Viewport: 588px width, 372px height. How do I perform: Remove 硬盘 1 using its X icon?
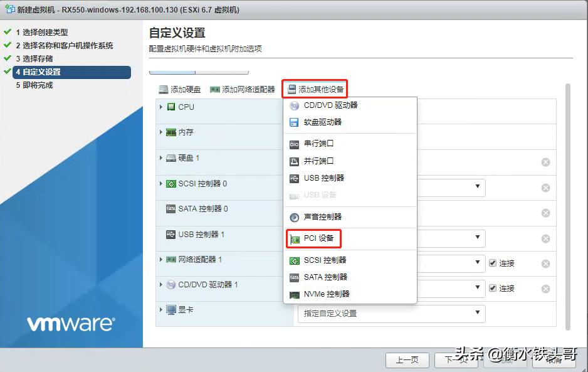[x=545, y=162]
